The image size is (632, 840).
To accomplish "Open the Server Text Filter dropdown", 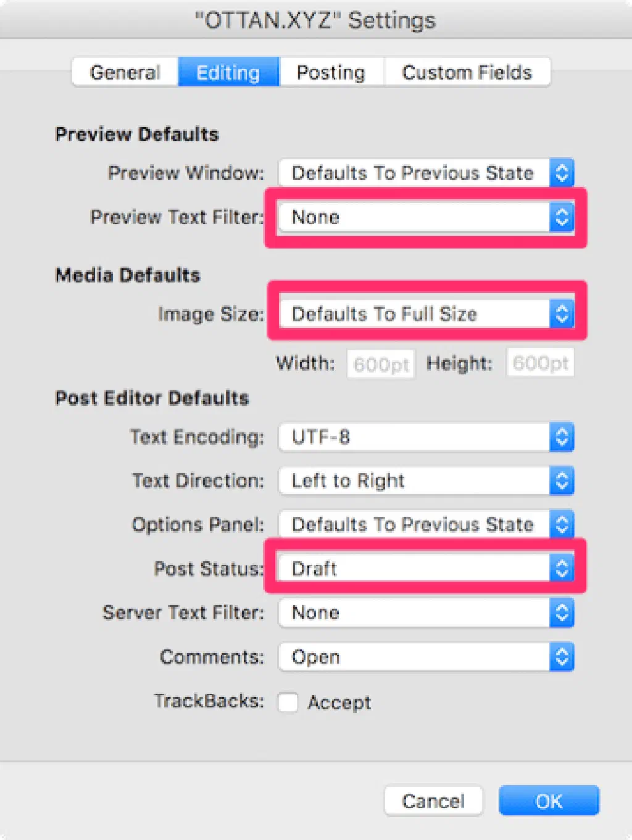I will pos(426,613).
